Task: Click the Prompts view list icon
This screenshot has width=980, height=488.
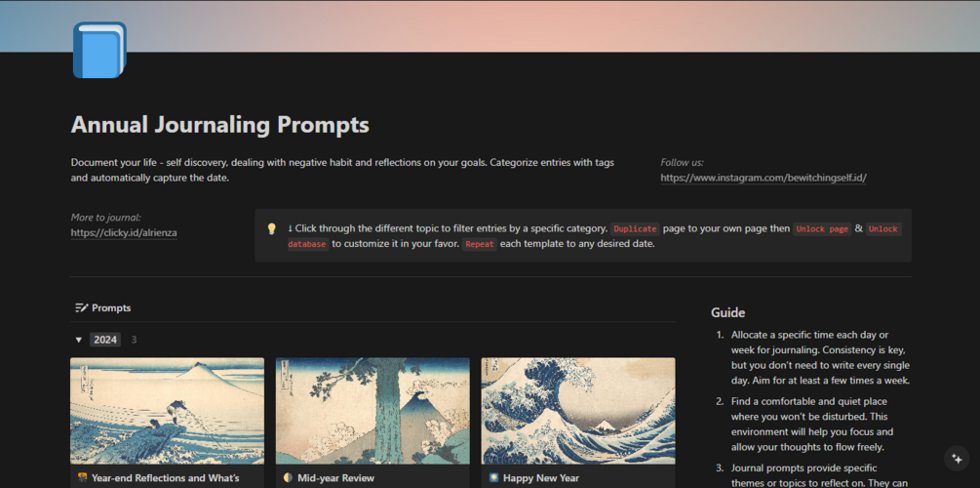Action: 81,307
